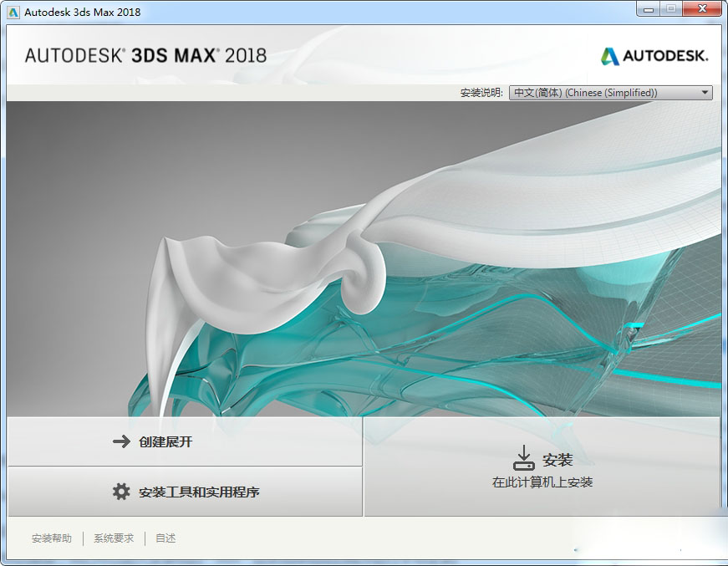Open the 安装说明 language dropdown
The width and height of the screenshot is (728, 566).
click(x=610, y=93)
